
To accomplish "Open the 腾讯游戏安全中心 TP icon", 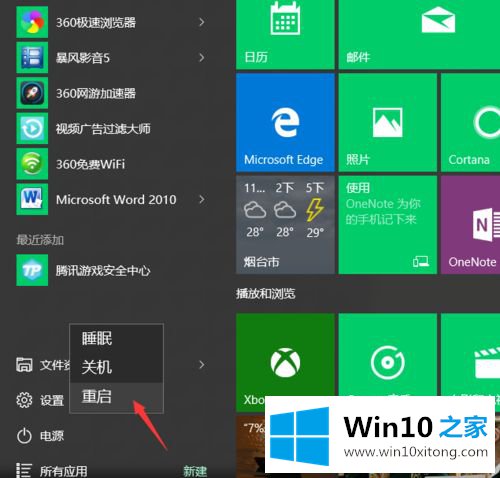I will (32, 270).
